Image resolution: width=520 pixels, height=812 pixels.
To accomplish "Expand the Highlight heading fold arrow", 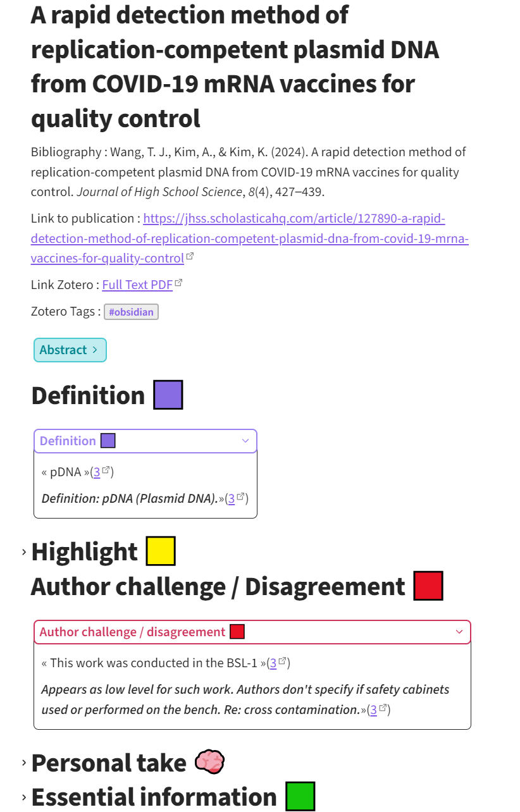I will click(x=24, y=552).
